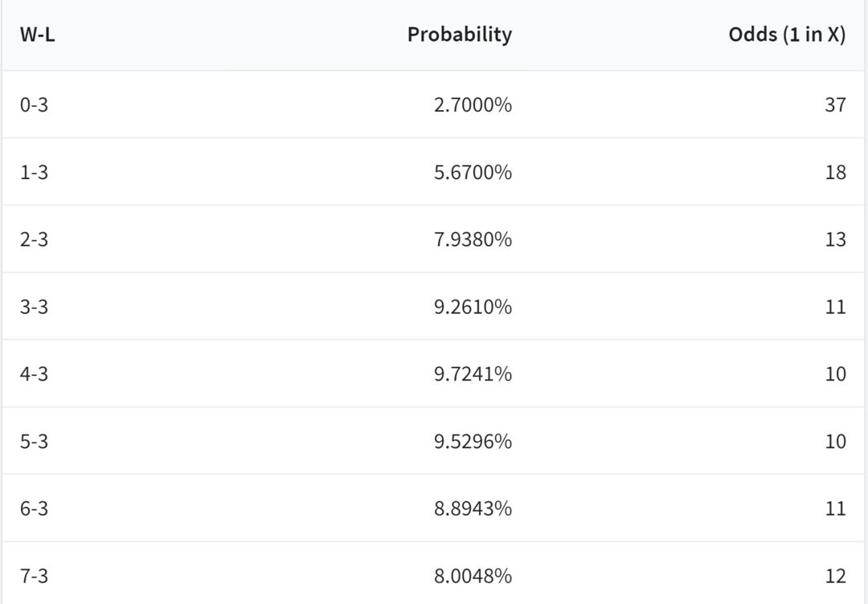This screenshot has width=868, height=604.
Task: Click the 9.7241% probability cell
Action: click(x=473, y=374)
